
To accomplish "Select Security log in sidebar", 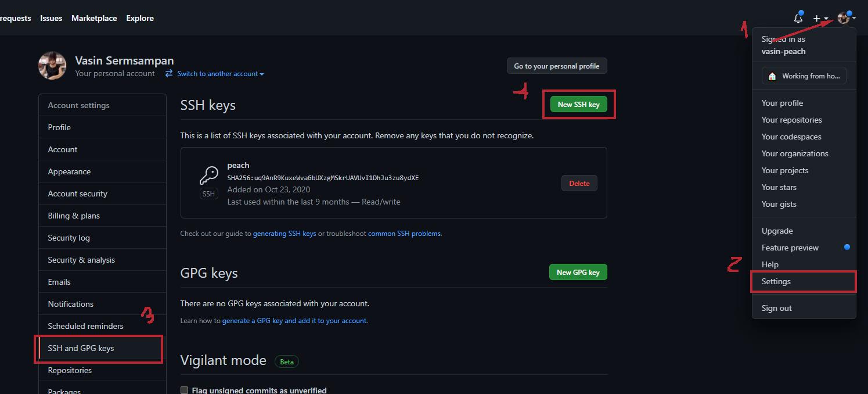I will point(102,238).
